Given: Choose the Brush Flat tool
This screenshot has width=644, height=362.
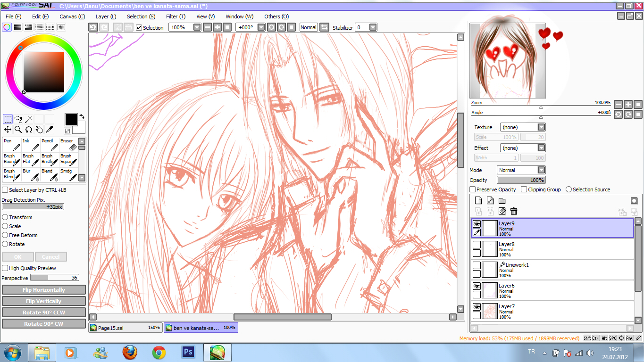Looking at the screenshot, I should click(30, 160).
